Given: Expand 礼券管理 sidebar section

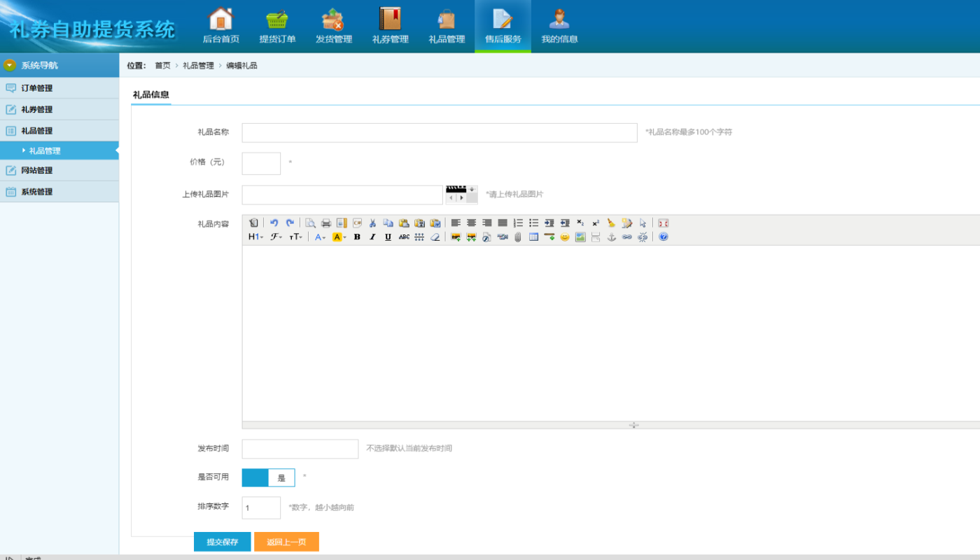Looking at the screenshot, I should 59,109.
